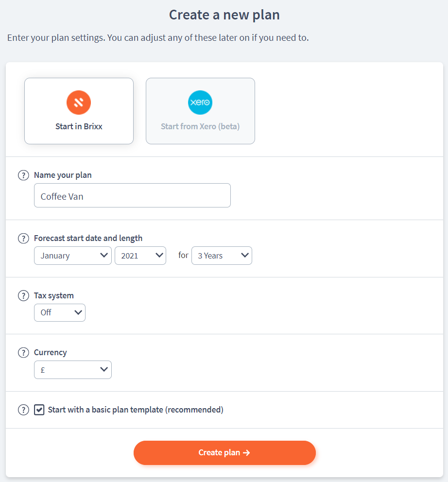Expand the Tax system dropdown set to Off
This screenshot has height=482, width=448.
[x=60, y=313]
